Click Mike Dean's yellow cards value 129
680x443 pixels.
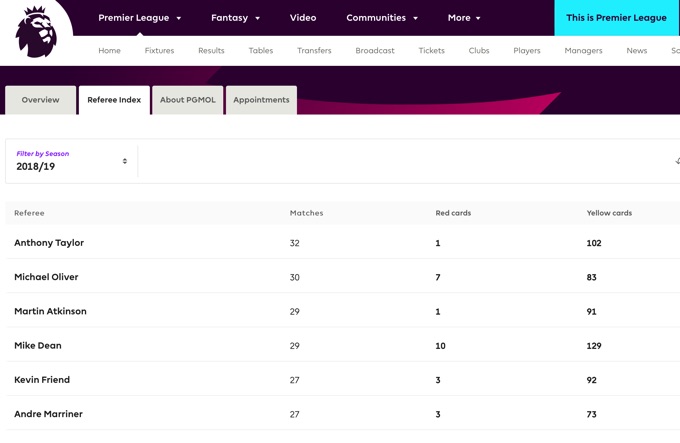(594, 346)
